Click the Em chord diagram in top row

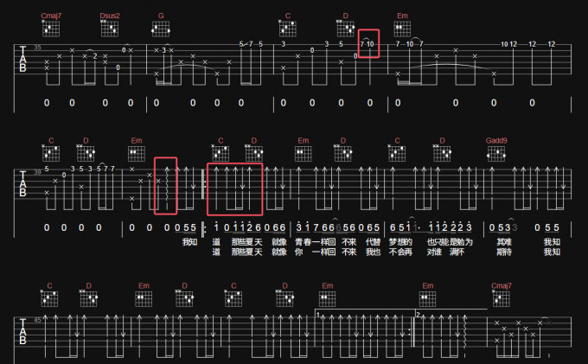point(402,29)
